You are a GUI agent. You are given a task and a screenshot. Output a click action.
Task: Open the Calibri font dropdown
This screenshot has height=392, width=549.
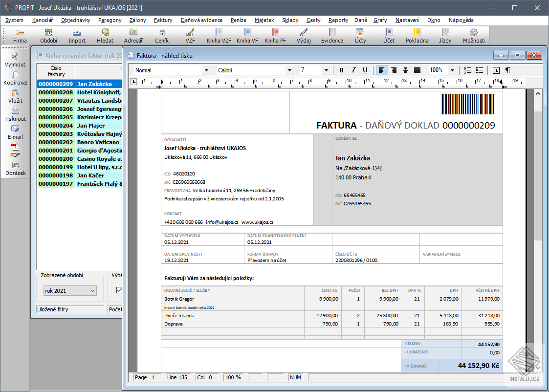[289, 70]
